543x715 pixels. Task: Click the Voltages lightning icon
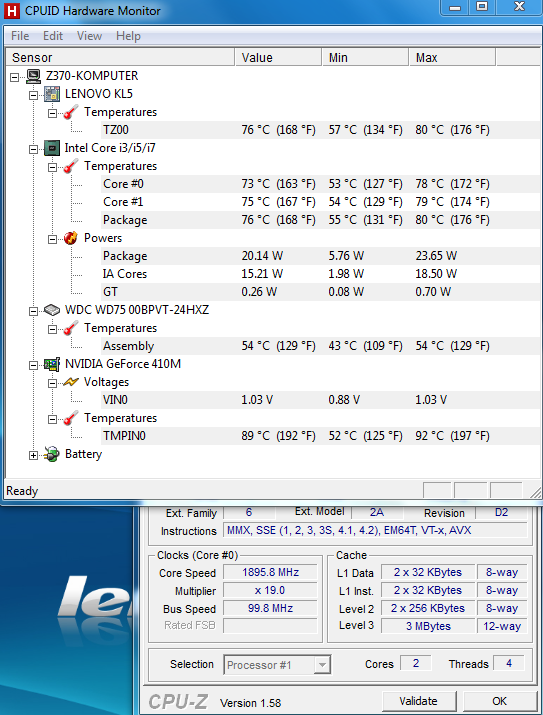71,382
